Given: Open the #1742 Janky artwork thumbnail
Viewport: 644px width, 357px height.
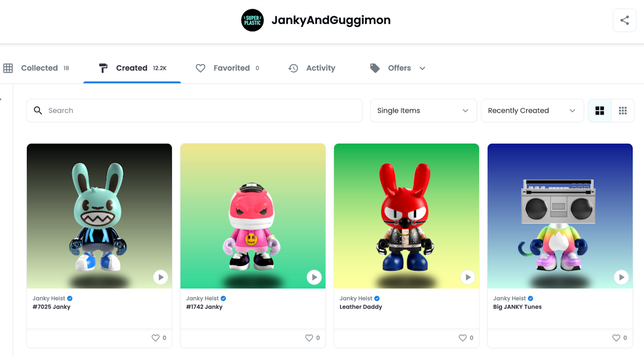Looking at the screenshot, I should click(x=253, y=216).
